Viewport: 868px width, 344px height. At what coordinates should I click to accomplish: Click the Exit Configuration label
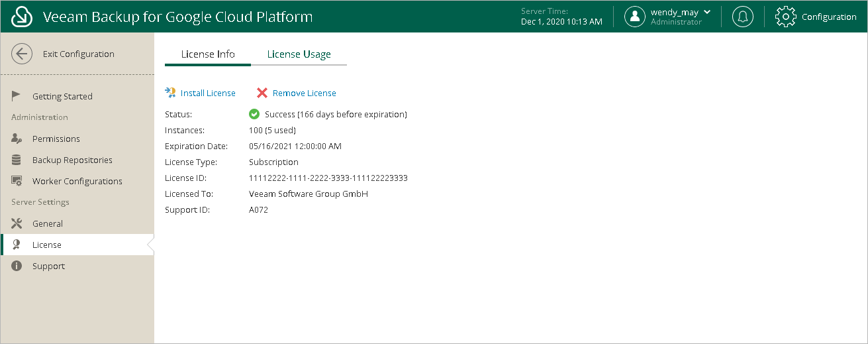tap(79, 54)
